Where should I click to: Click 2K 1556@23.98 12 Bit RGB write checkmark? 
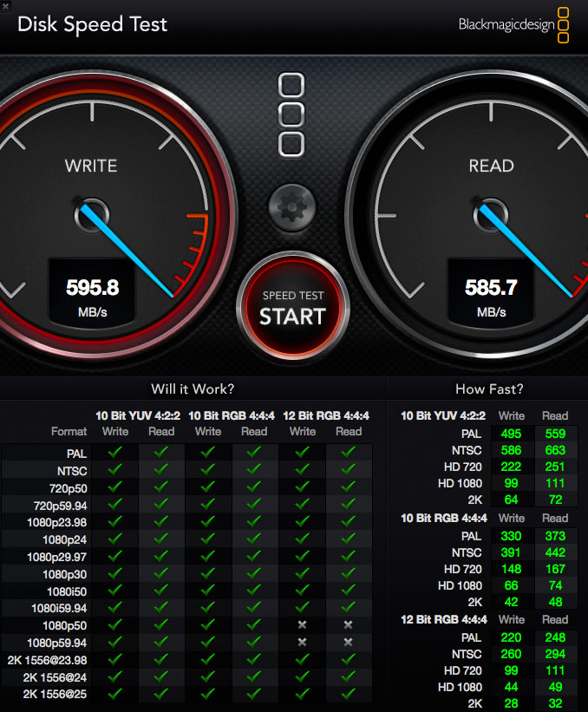click(302, 659)
